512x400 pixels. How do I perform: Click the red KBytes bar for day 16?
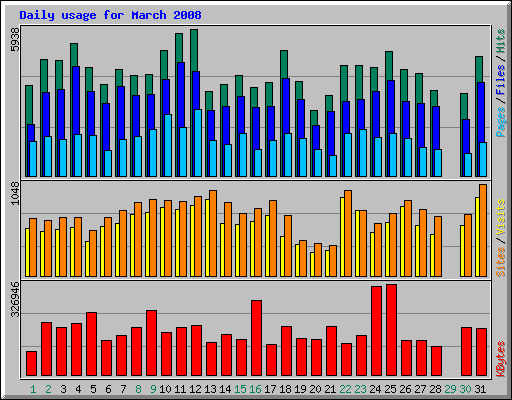(256, 338)
